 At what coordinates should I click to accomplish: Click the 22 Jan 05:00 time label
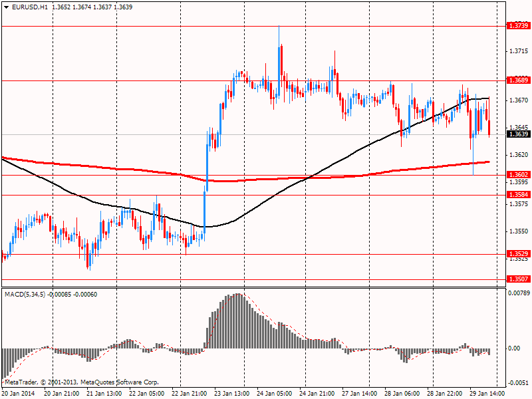tap(146, 394)
